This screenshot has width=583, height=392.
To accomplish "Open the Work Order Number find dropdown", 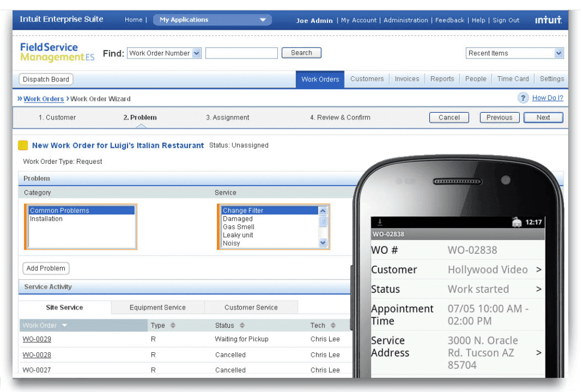I will coord(165,53).
